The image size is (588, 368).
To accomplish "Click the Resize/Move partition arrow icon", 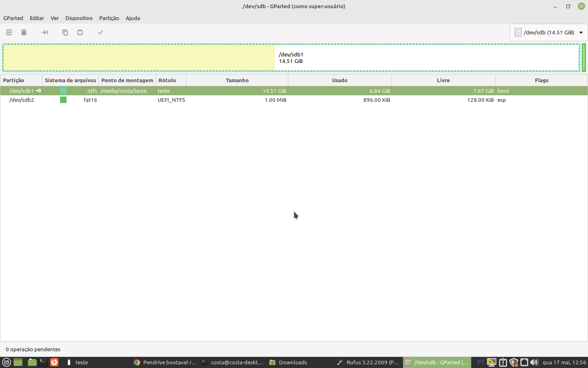I will (x=45, y=32).
